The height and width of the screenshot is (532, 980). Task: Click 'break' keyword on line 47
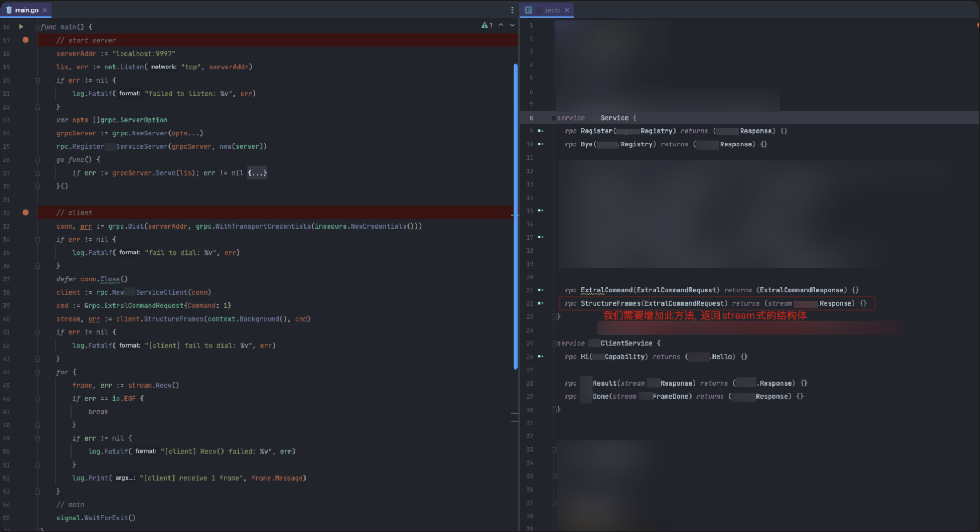click(98, 412)
